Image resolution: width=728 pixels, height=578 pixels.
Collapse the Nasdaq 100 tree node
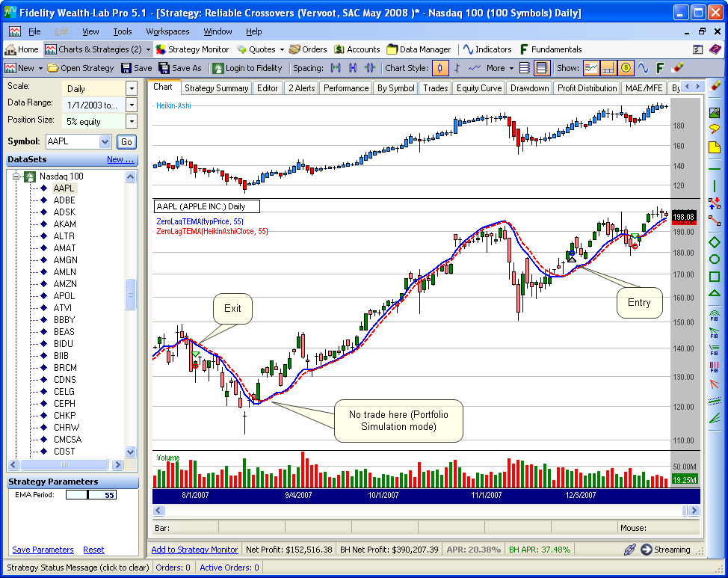16,176
